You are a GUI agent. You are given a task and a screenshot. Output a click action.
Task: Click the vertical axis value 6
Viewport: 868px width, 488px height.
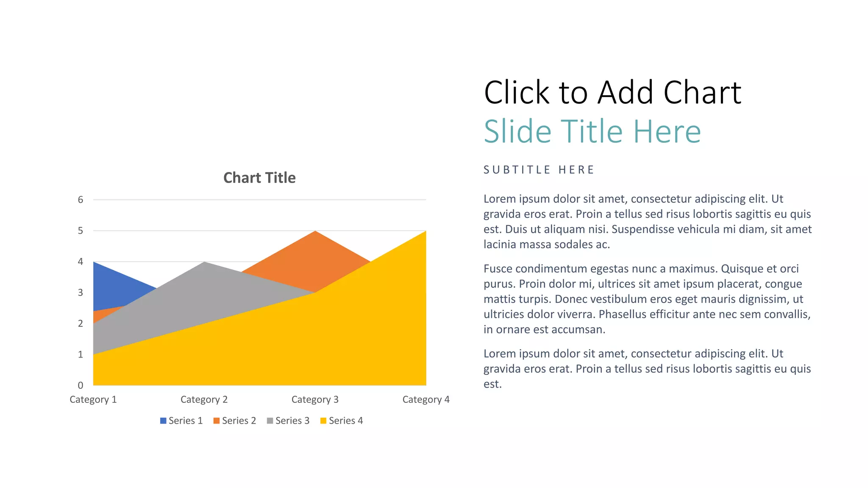click(x=81, y=200)
